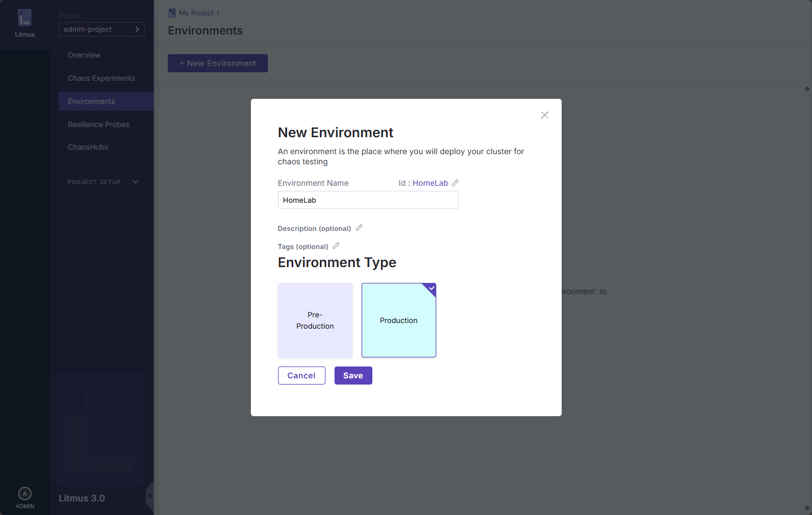Click the Save button
This screenshot has height=515, width=812.
[353, 376]
